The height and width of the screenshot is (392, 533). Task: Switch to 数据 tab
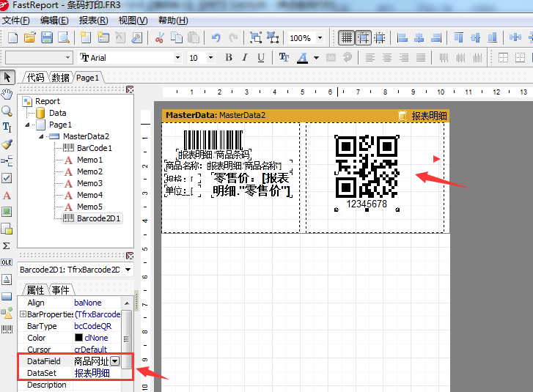[x=61, y=78]
